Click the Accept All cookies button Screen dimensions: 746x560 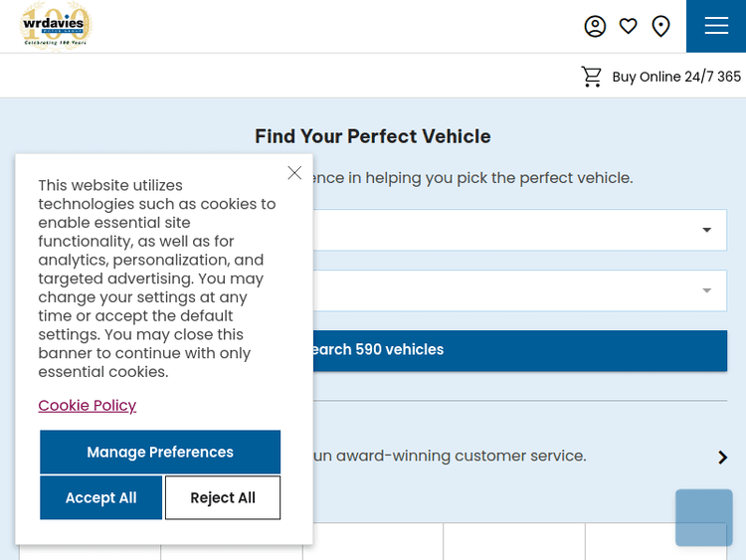click(x=100, y=497)
